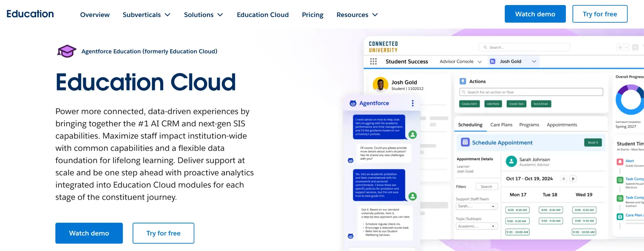644x251 pixels.
Task: Click the user avatar beside first chat message
Action: pos(413,135)
